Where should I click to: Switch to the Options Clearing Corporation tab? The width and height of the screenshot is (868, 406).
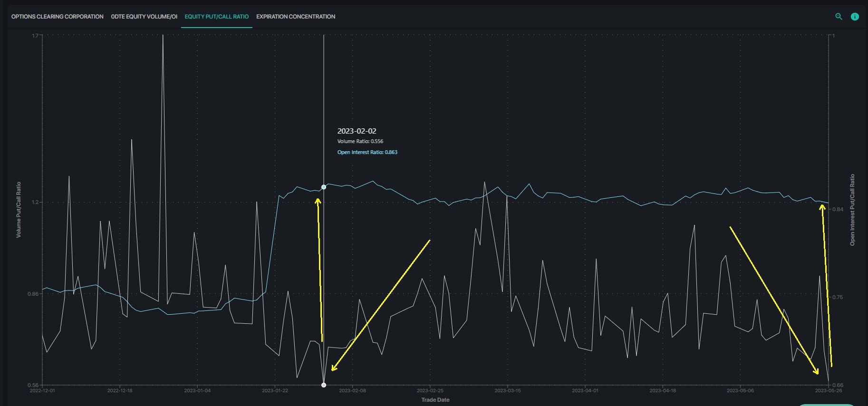(x=58, y=17)
